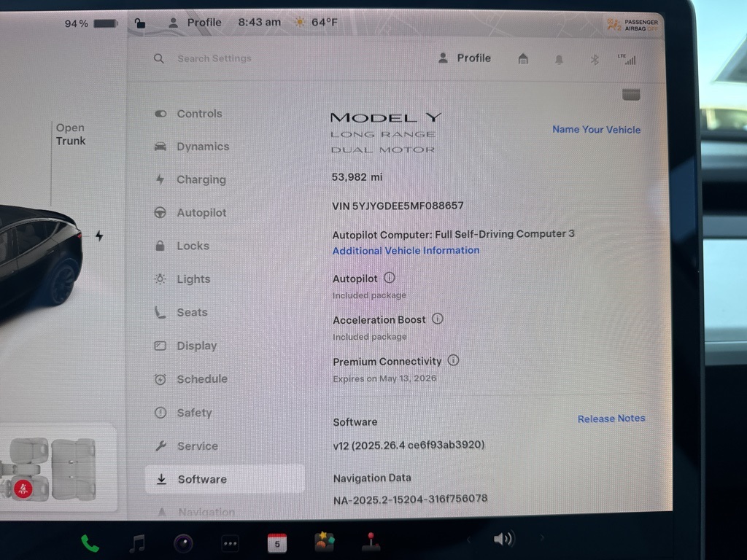Image resolution: width=747 pixels, height=560 pixels.
Task: Open the music player icon
Action: tap(136, 542)
